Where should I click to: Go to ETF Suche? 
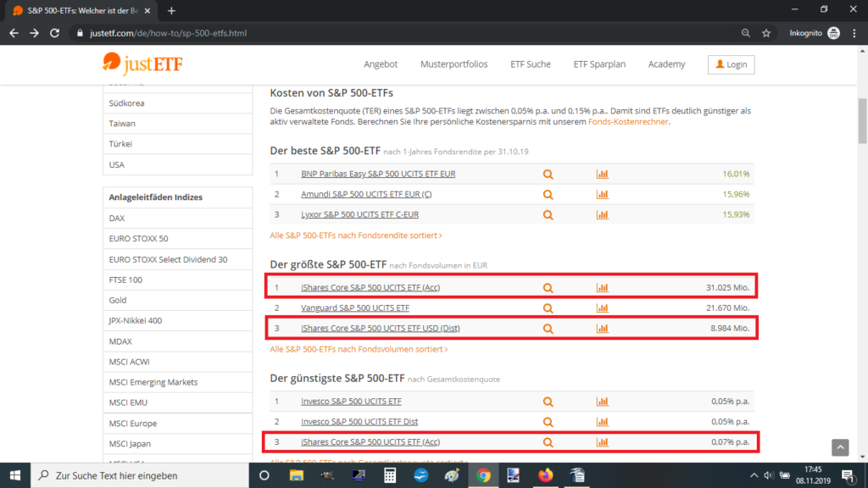click(x=531, y=64)
